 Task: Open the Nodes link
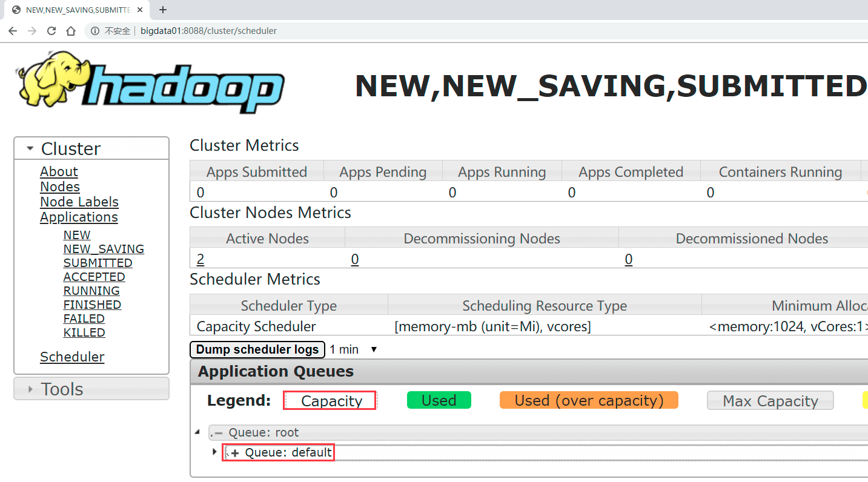pyautogui.click(x=60, y=187)
